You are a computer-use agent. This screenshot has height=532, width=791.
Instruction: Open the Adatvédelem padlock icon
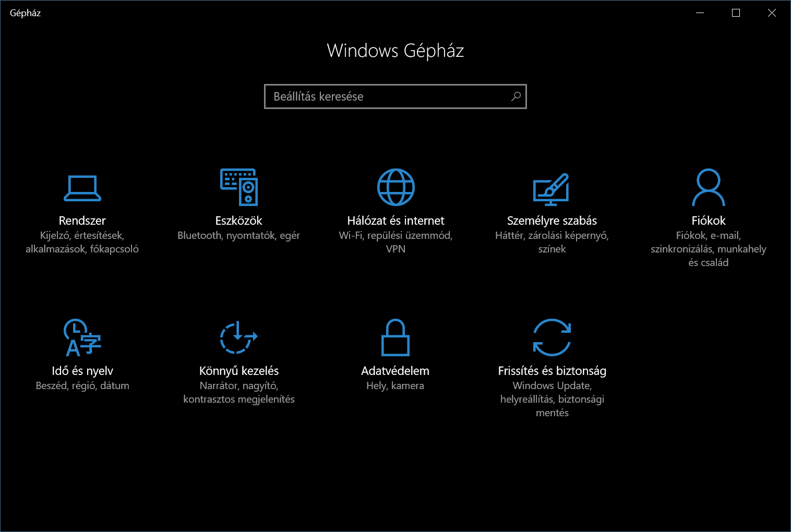395,337
